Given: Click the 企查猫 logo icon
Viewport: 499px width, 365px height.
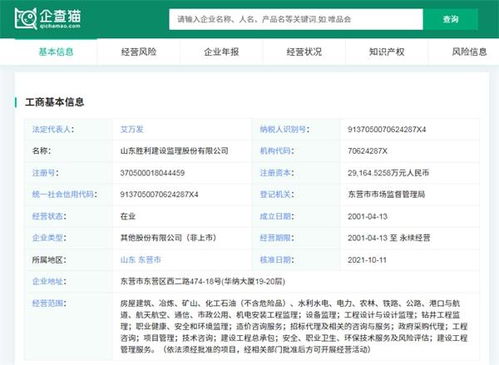Looking at the screenshot, I should [47, 19].
